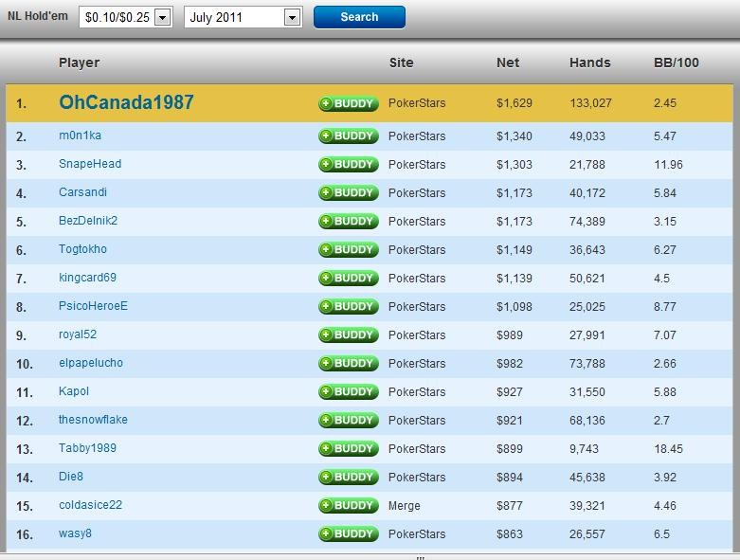Click the Search button
The height and width of the screenshot is (560, 740).
point(359,17)
